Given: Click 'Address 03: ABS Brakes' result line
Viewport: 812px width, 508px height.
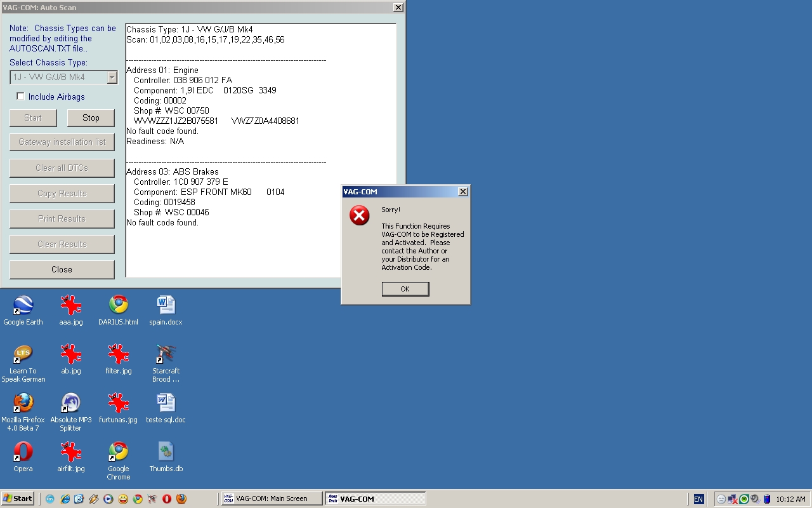Looking at the screenshot, I should click(x=173, y=171).
